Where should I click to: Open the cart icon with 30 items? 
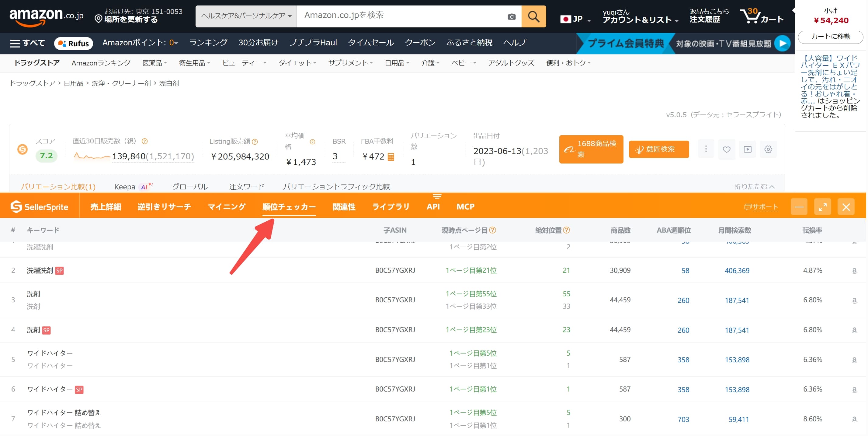762,16
